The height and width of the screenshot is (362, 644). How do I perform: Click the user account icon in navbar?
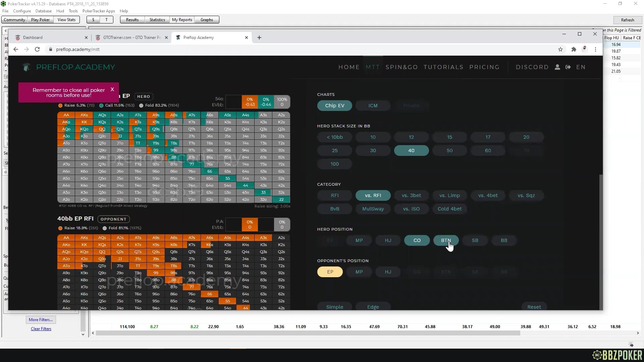point(557,67)
